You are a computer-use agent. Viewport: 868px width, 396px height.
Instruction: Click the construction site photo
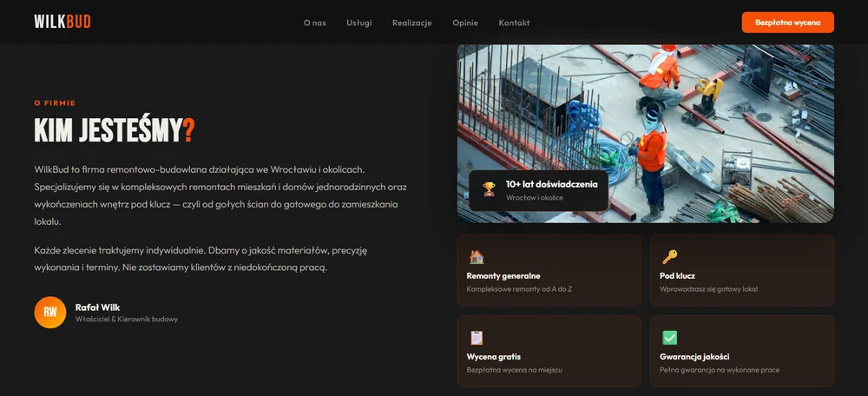[646, 134]
